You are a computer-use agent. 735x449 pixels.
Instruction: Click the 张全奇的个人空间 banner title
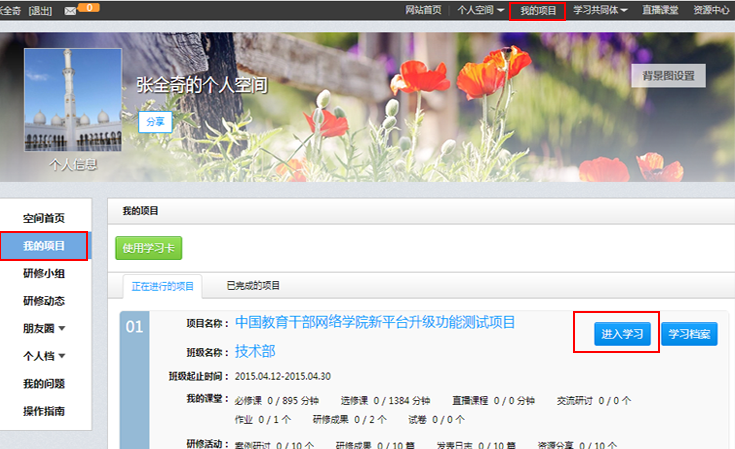point(202,85)
